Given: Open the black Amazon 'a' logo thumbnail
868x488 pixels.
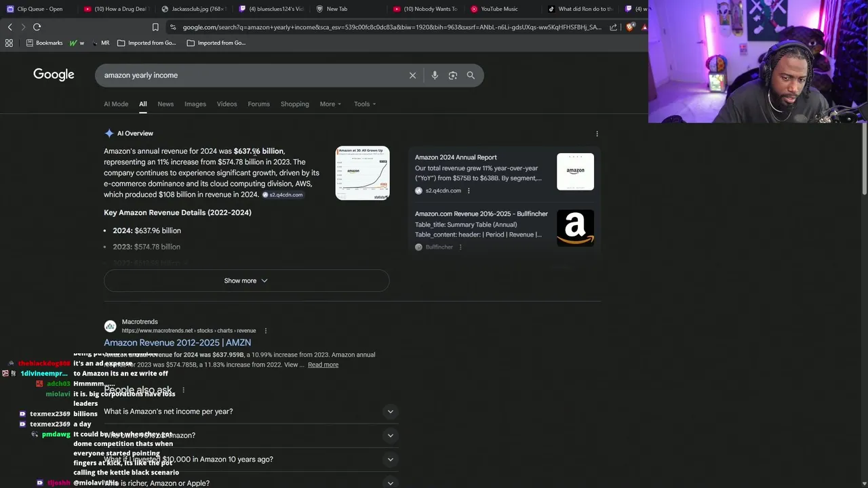Looking at the screenshot, I should (x=575, y=228).
